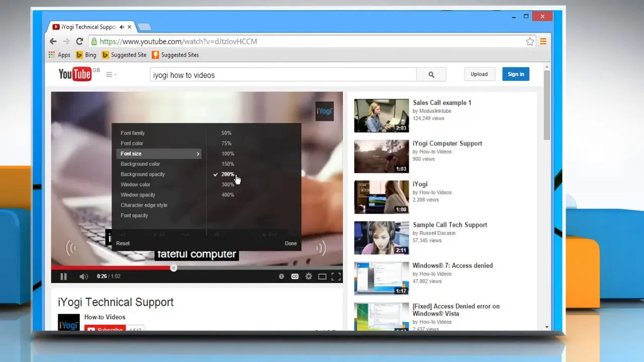This screenshot has height=362, width=644.
Task: Open Sales Call example 1 thumbnail
Action: [x=381, y=115]
